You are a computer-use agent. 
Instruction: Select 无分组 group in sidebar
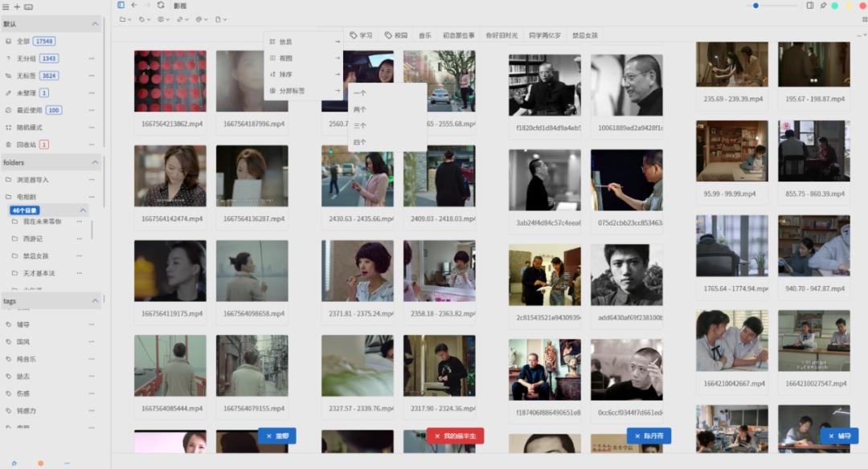(31, 58)
